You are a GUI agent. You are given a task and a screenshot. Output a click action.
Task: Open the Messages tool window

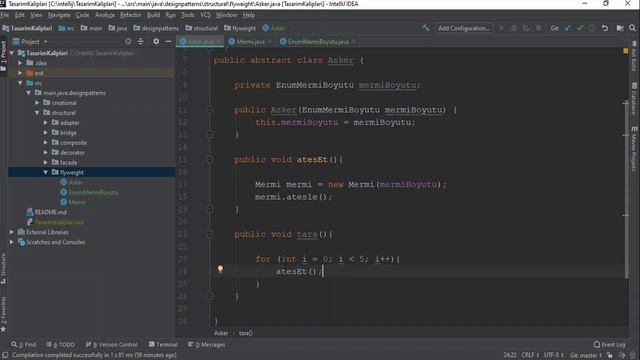pos(207,344)
